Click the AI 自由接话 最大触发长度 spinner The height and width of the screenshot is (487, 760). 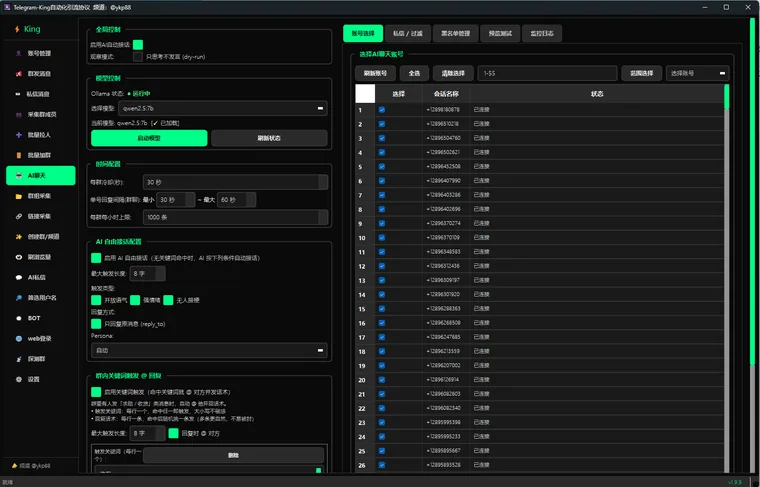coord(160,273)
